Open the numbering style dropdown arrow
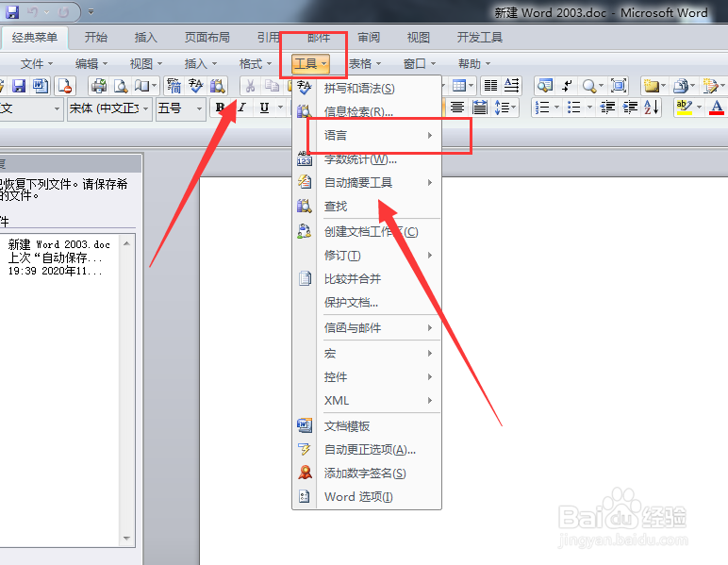The image size is (728, 565). 556,108
